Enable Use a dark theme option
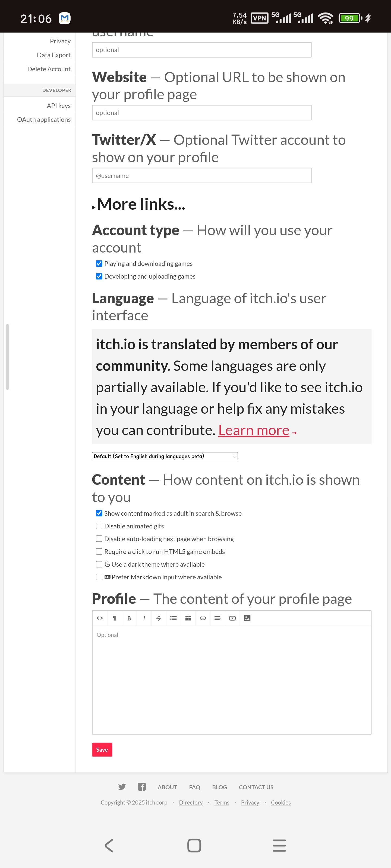 [x=99, y=564]
